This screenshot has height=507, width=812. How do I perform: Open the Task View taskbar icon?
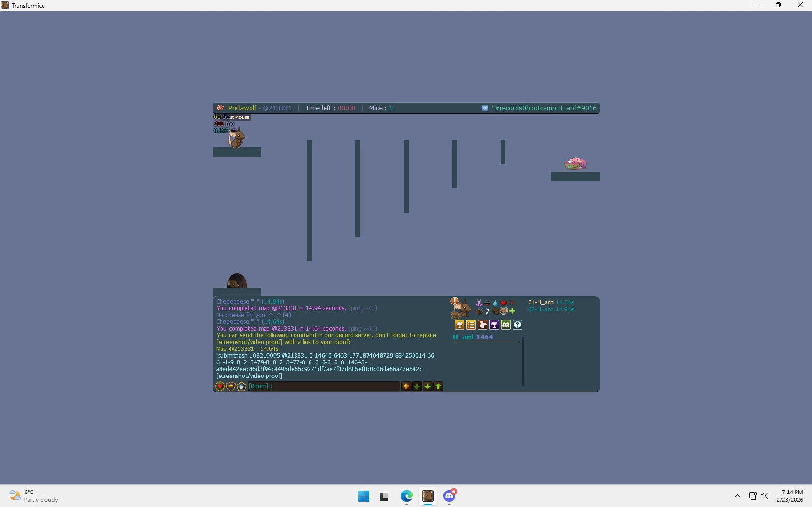[384, 496]
